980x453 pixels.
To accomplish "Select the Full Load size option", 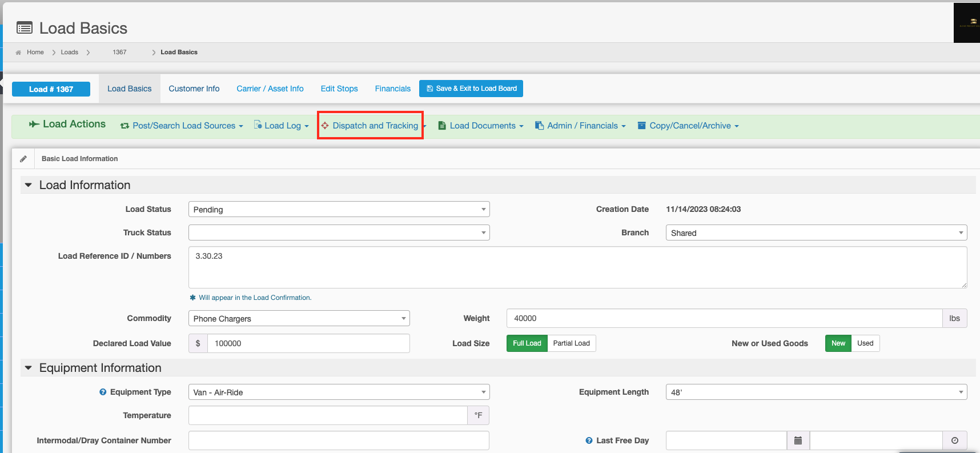I will [527, 343].
